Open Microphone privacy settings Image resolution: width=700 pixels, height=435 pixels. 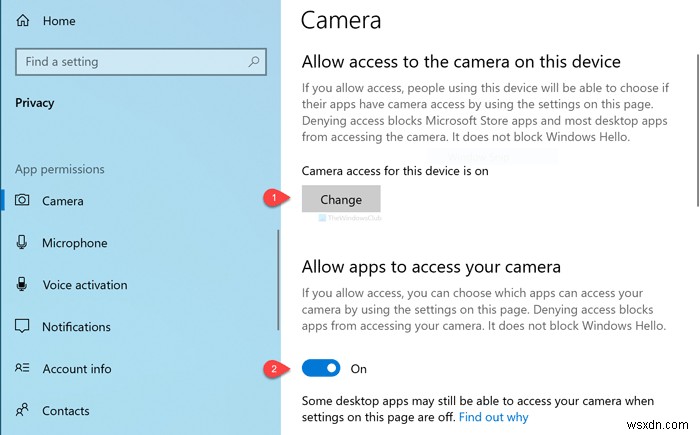(x=75, y=243)
